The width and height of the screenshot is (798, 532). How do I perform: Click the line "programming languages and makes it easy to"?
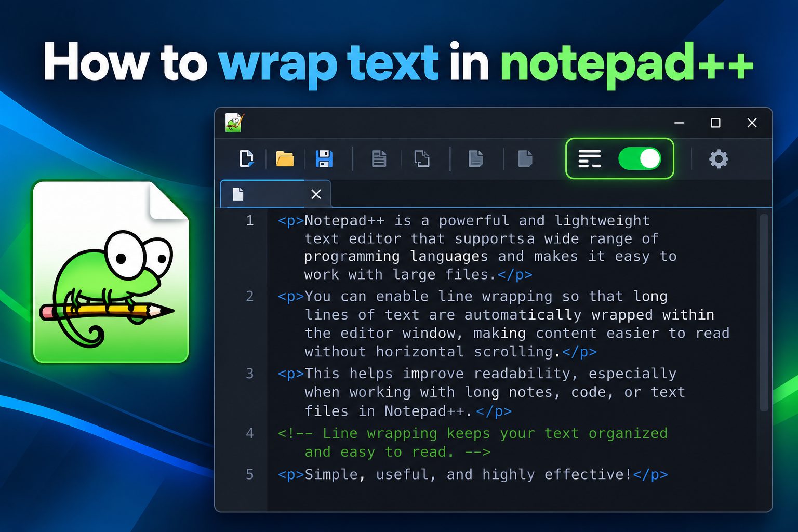(x=490, y=257)
